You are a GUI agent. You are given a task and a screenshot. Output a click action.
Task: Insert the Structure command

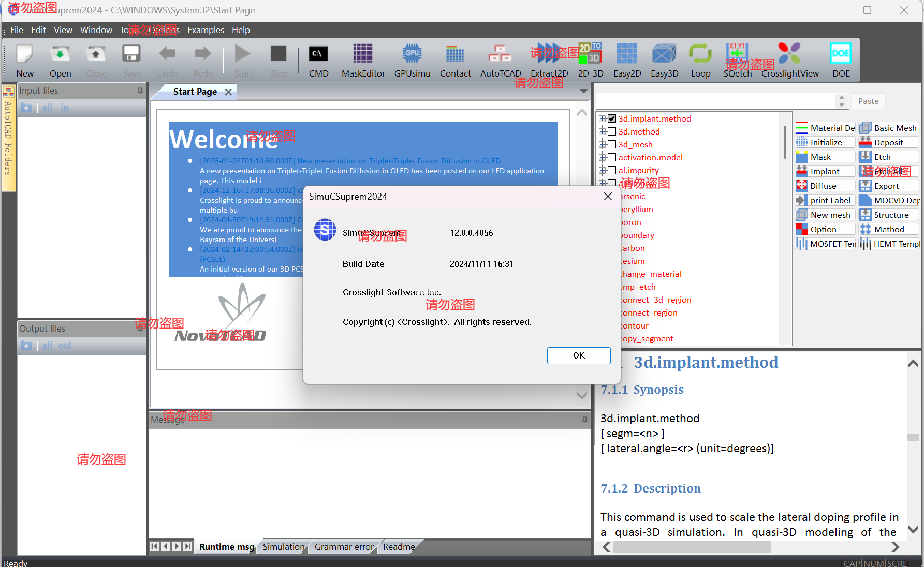click(x=889, y=215)
